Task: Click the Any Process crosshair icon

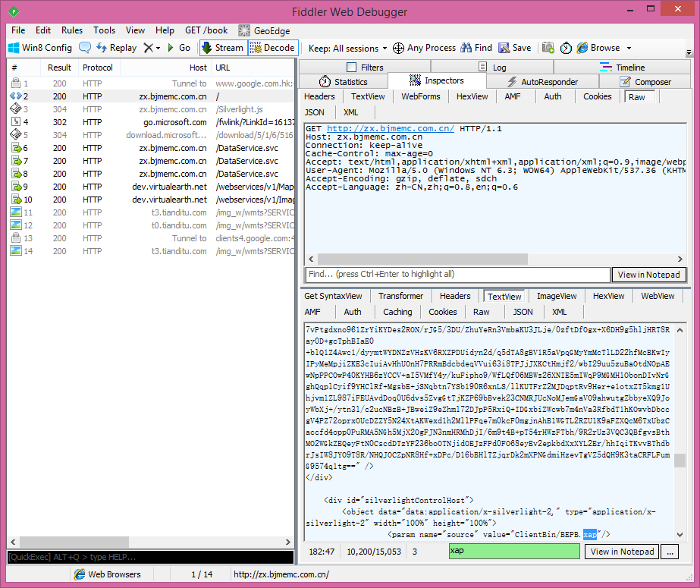Action: click(x=398, y=48)
